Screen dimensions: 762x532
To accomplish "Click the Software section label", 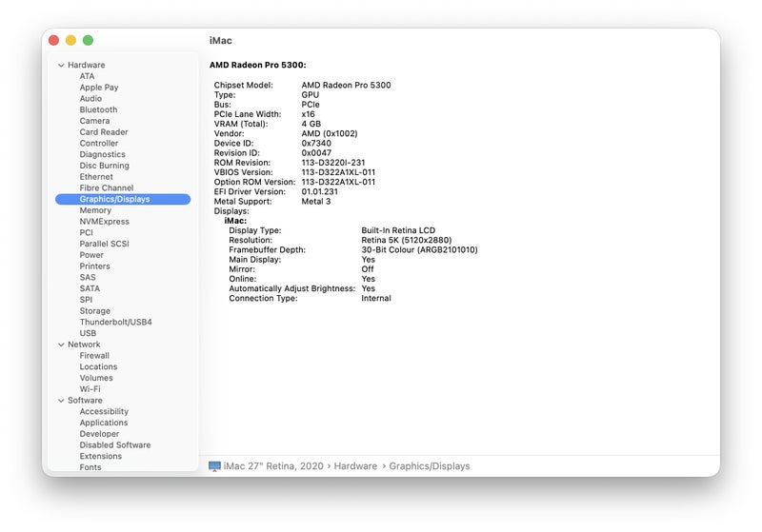I will 85,401.
